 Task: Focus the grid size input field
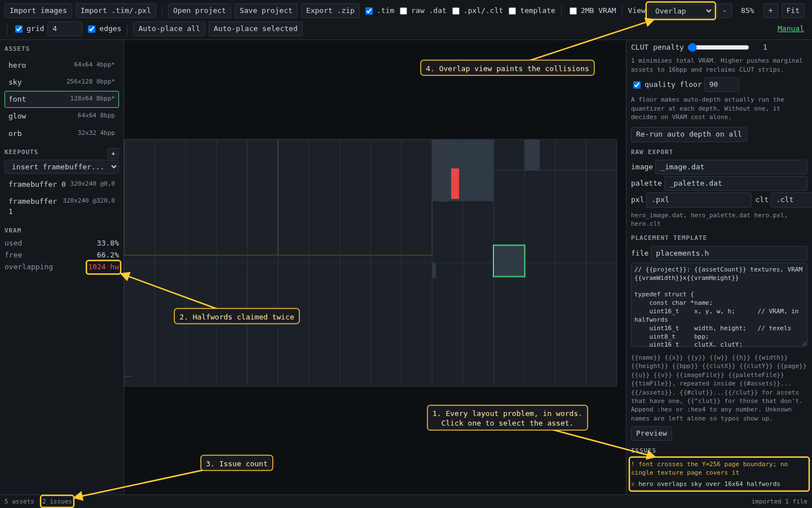coord(65,29)
